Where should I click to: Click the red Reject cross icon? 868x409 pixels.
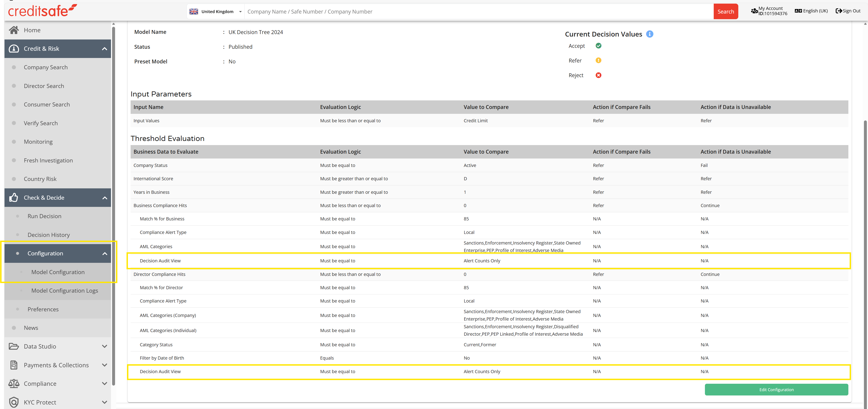tap(598, 75)
